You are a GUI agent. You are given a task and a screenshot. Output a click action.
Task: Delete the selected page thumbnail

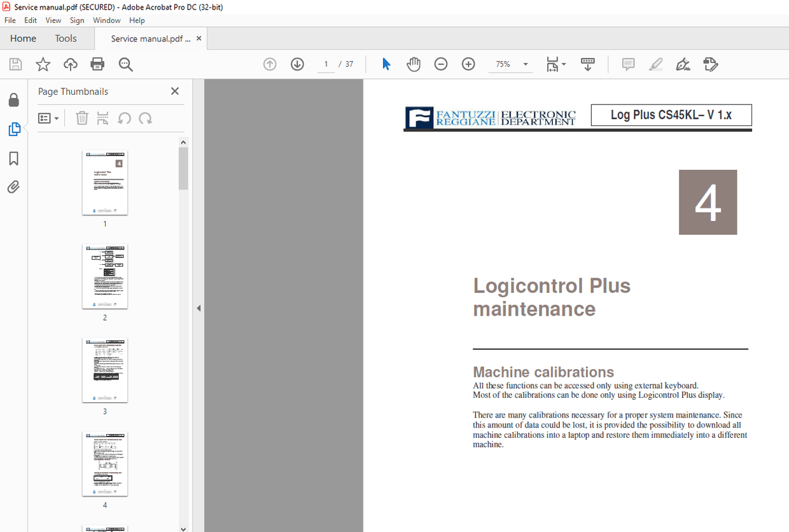click(x=81, y=118)
